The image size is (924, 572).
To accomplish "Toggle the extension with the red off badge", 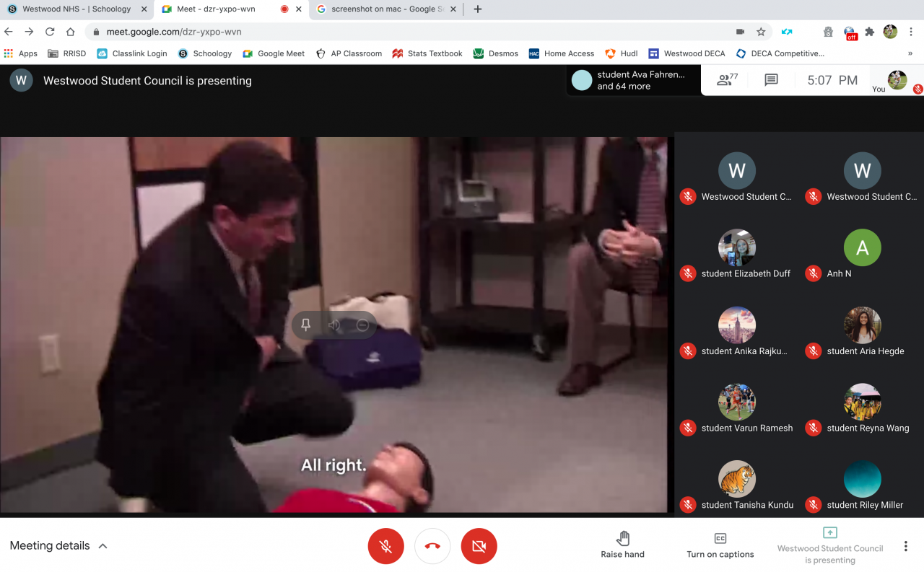I will (850, 32).
